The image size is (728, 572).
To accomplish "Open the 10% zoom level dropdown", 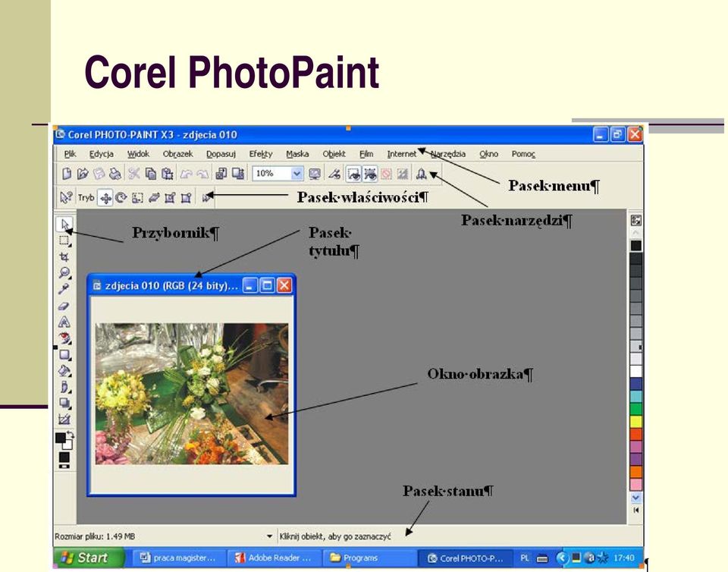I will pyautogui.click(x=297, y=174).
